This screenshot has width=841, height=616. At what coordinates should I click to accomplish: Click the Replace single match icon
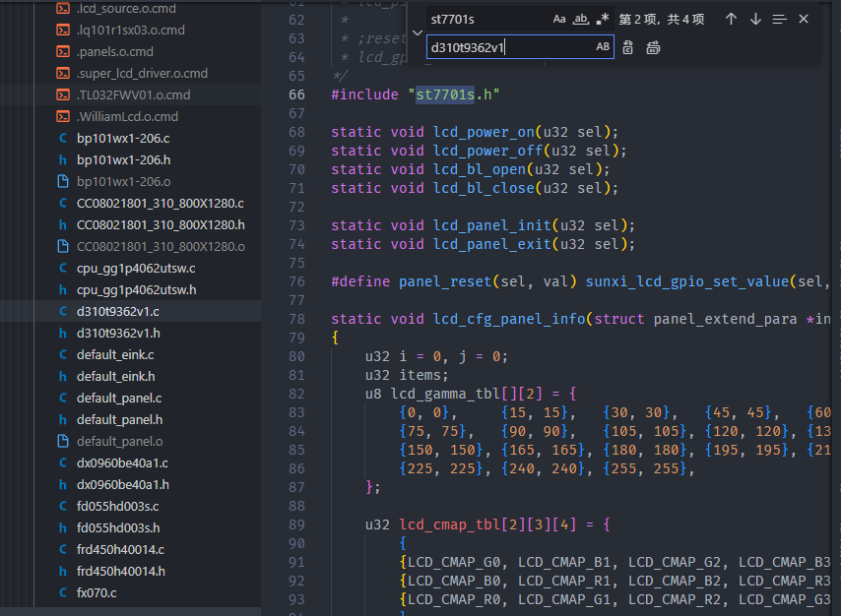pyautogui.click(x=628, y=47)
